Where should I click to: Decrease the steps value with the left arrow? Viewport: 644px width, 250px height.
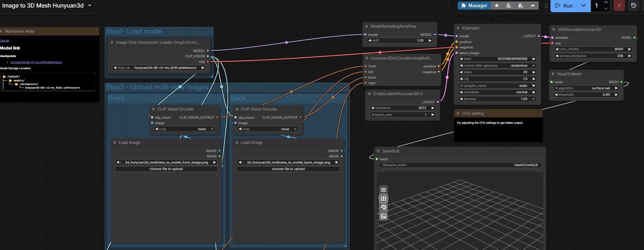click(x=461, y=72)
